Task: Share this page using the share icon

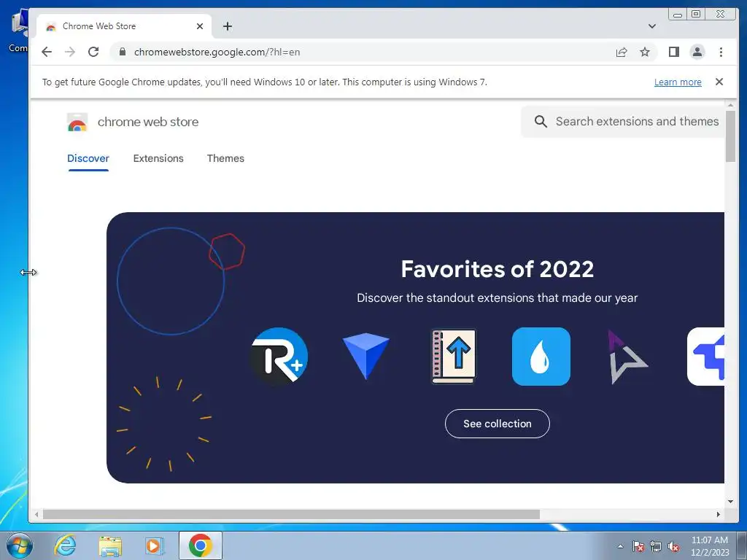Action: coord(622,52)
